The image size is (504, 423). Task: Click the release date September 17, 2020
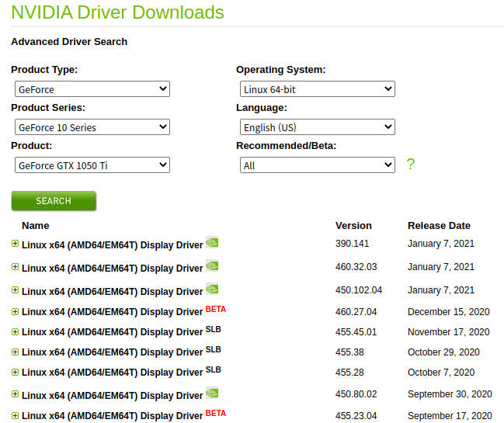450,415
